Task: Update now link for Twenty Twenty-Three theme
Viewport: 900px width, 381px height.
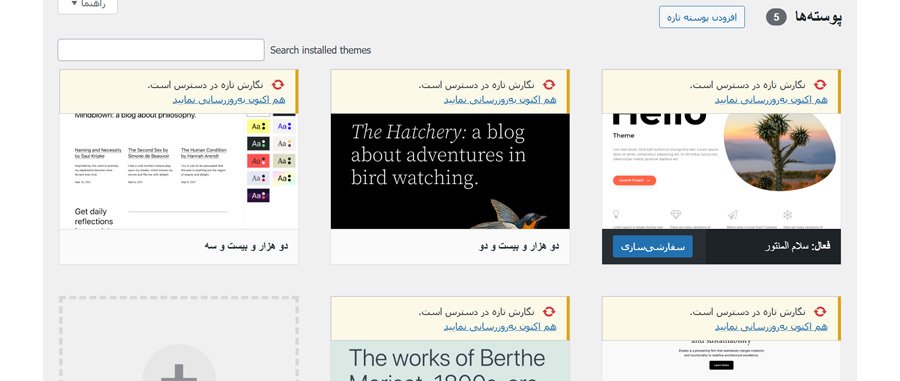Action: pyautogui.click(x=229, y=99)
